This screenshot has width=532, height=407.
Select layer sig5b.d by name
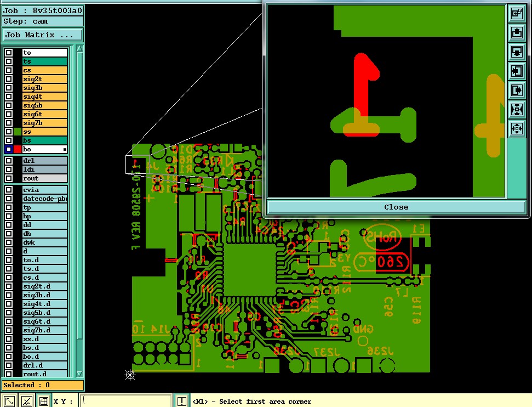45,313
